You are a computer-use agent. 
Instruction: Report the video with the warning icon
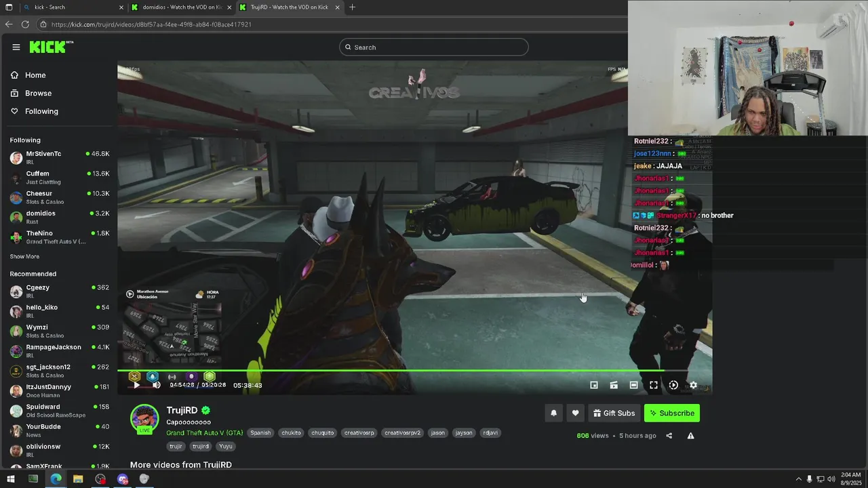point(690,436)
